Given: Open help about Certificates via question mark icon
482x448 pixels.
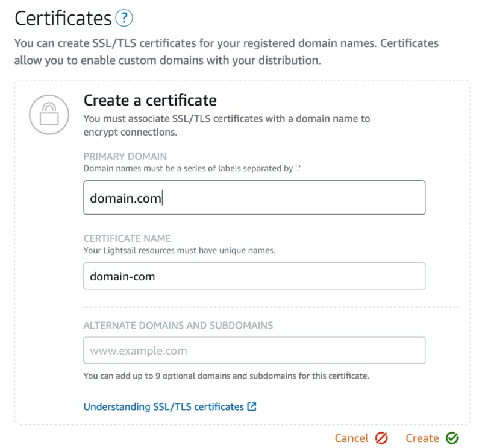Looking at the screenshot, I should (123, 18).
